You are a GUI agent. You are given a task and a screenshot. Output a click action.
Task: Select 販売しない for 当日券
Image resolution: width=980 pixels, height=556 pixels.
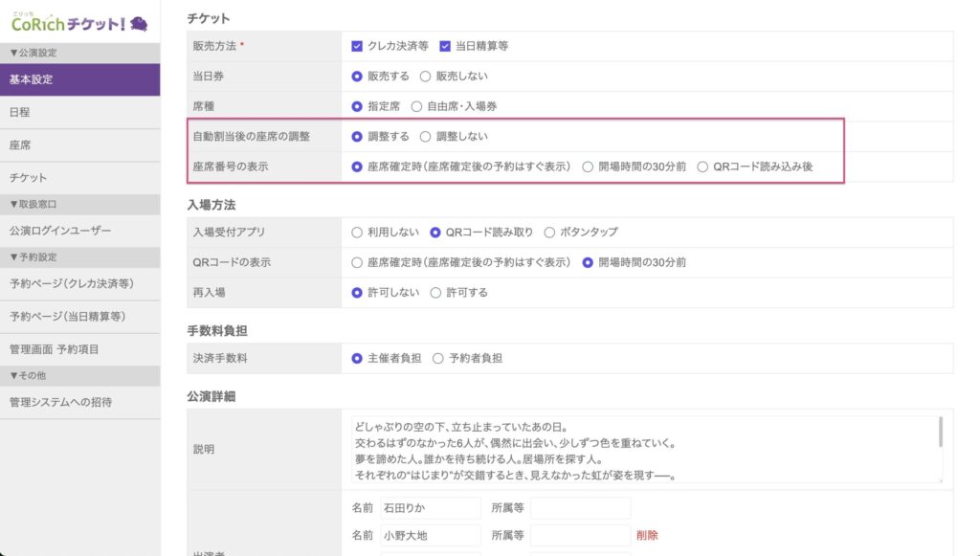tap(426, 76)
